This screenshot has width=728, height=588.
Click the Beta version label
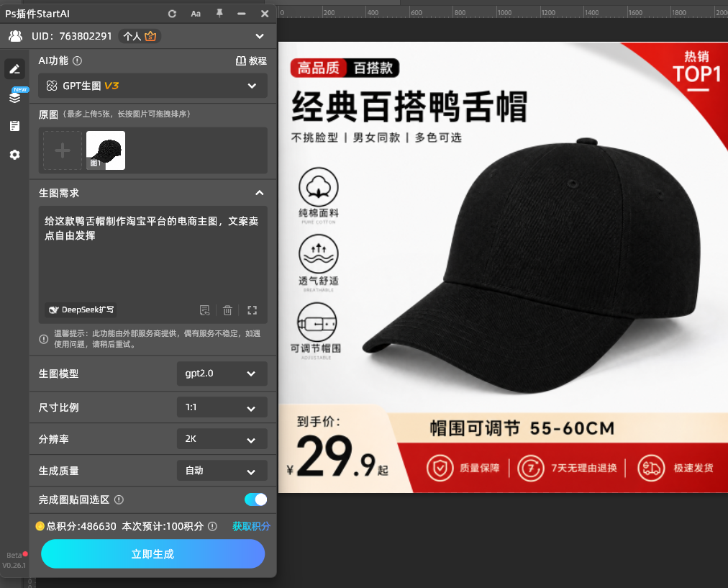(x=14, y=555)
